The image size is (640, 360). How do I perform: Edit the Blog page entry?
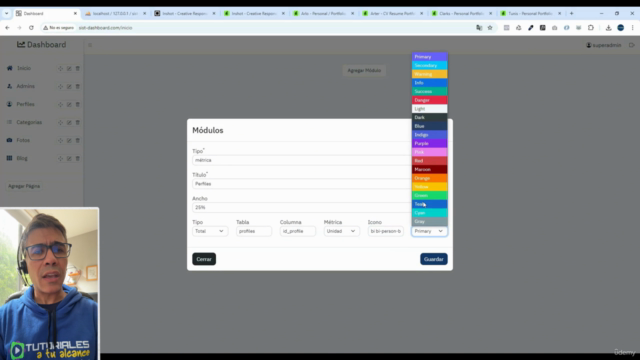coord(69,158)
